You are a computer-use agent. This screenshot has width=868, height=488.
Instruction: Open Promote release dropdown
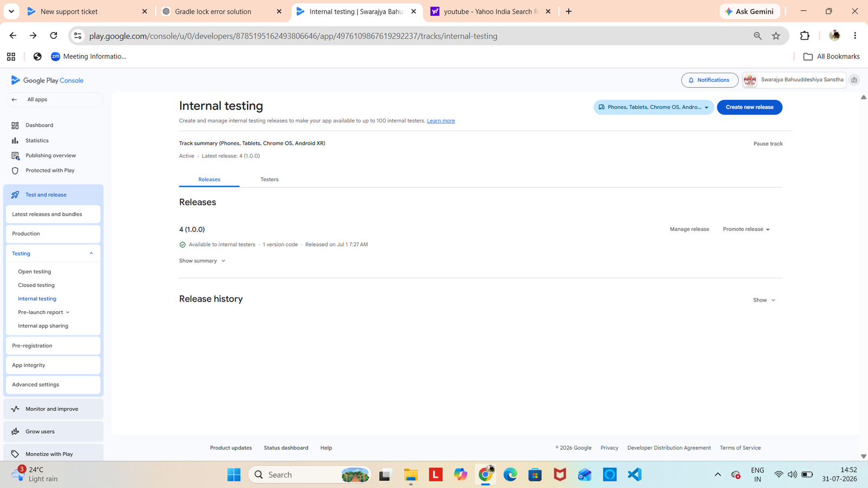click(x=746, y=229)
